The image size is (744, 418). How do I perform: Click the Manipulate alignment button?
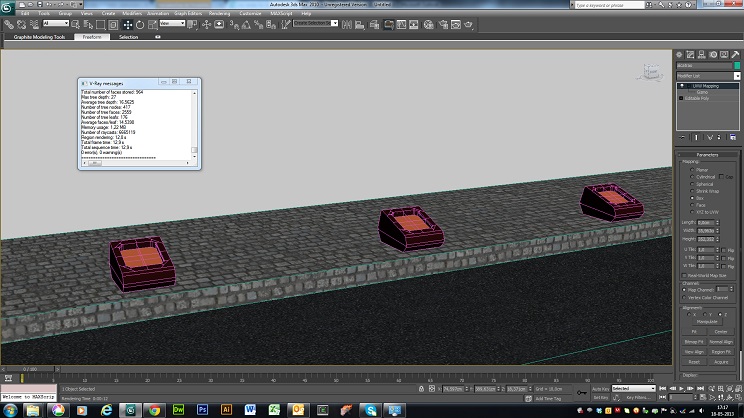pos(707,322)
